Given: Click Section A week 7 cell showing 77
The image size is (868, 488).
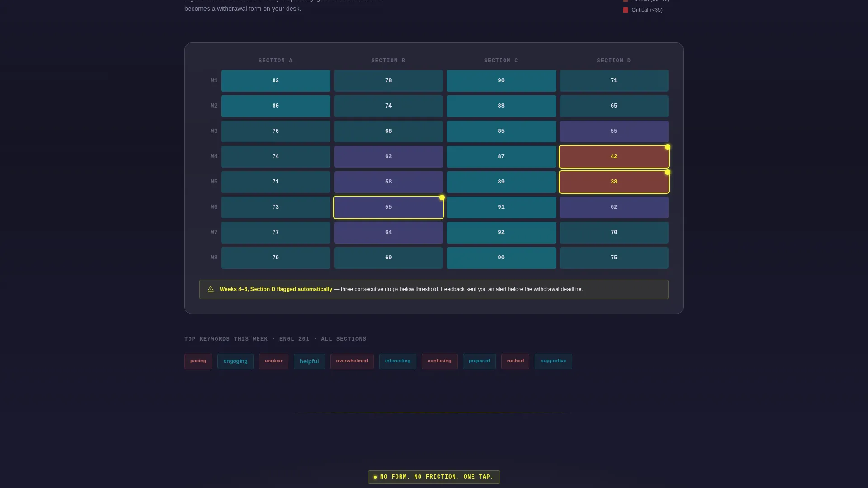Looking at the screenshot, I should (x=276, y=233).
